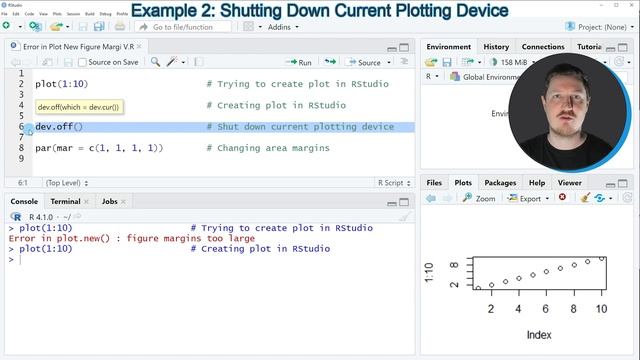Click the console working directory arrow icon
Image resolution: width=640 pixels, height=360 pixels.
[77, 217]
